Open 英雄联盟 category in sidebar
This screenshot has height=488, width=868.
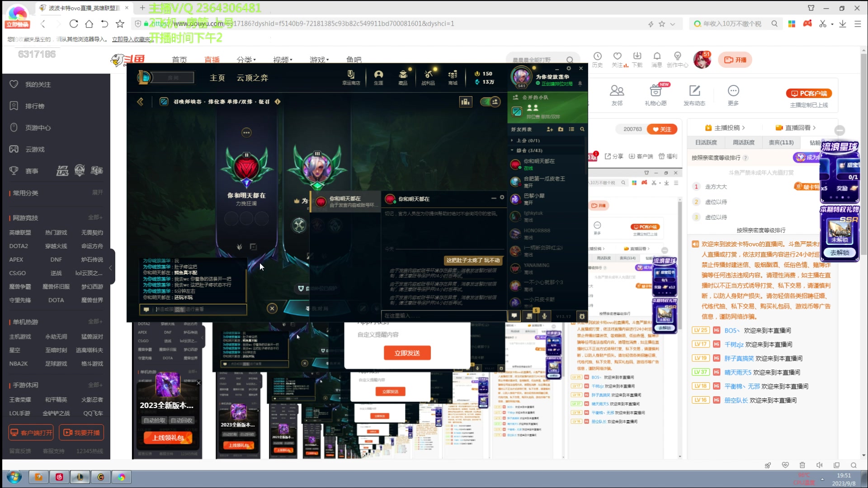[x=20, y=232]
